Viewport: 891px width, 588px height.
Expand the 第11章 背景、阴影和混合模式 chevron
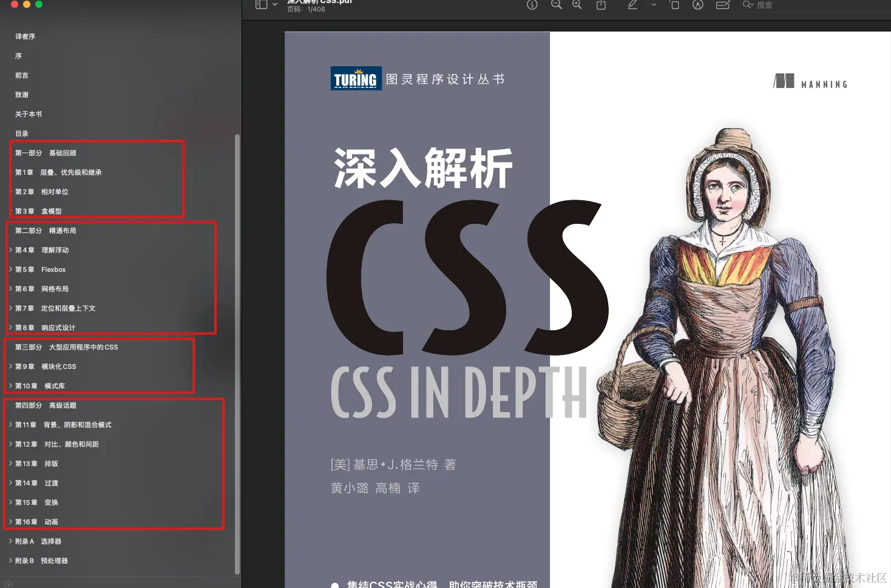(x=10, y=425)
